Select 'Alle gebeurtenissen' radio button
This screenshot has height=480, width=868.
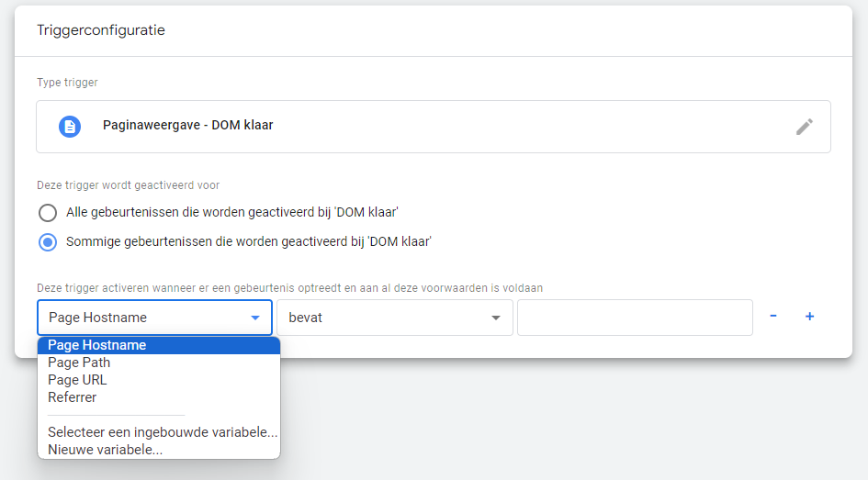(48, 213)
